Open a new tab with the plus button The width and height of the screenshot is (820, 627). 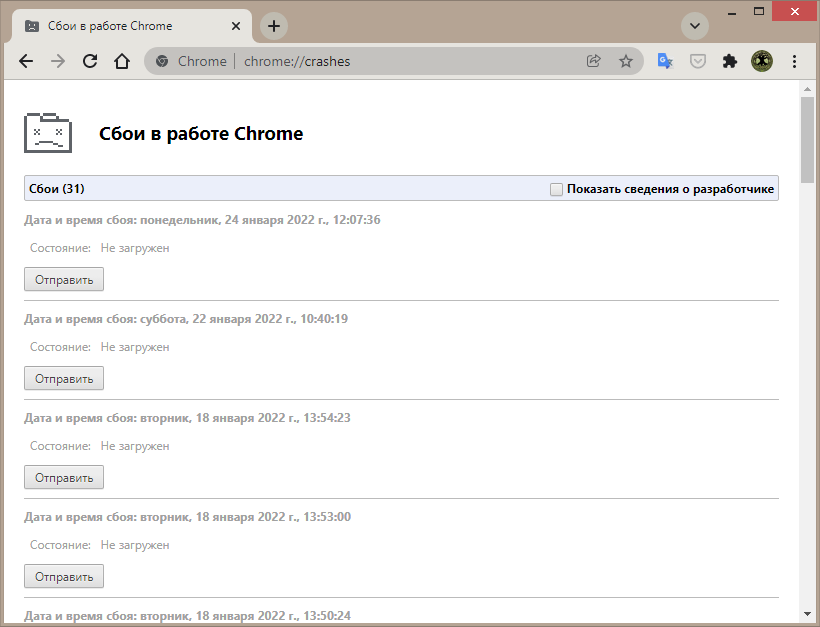[274, 26]
